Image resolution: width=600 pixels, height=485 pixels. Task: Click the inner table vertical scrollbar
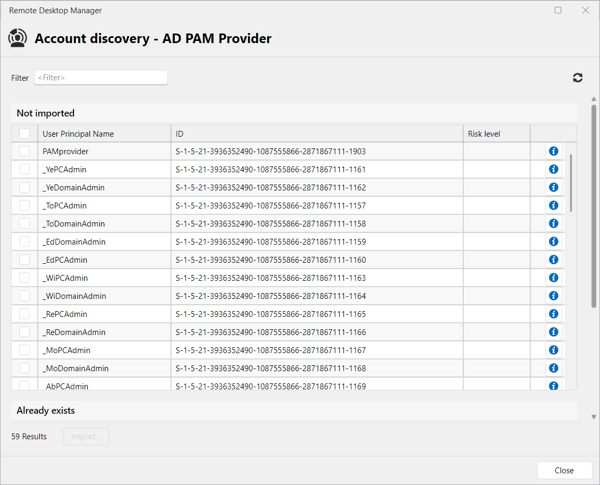point(571,183)
